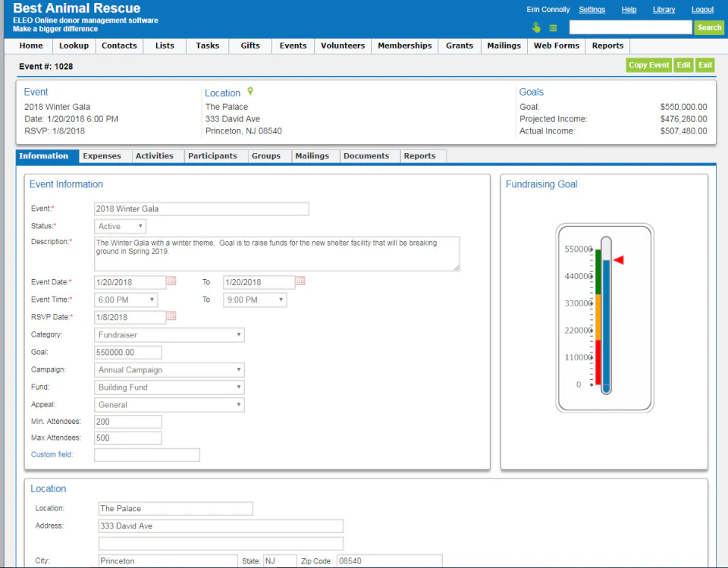Viewport: 728px width, 568px height.
Task: Click the Logout link
Action: (x=702, y=9)
